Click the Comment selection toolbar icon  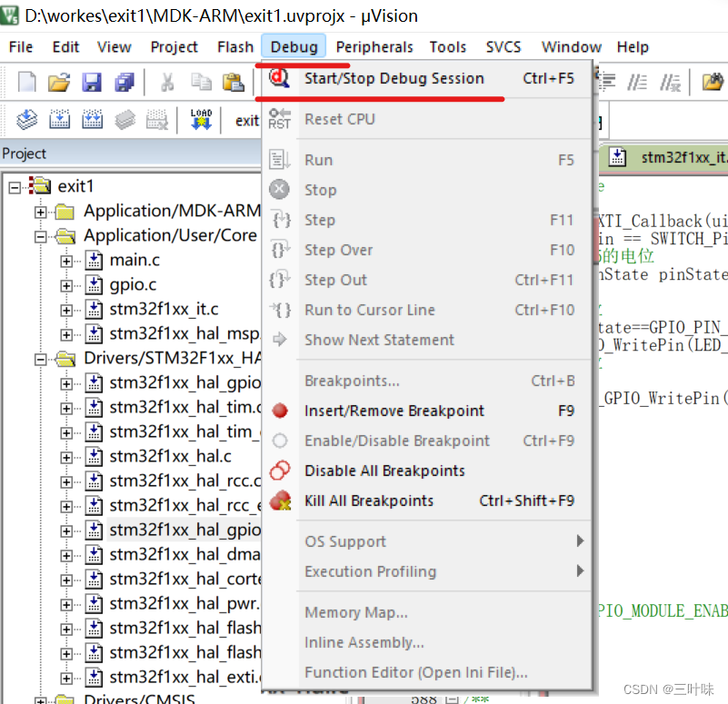pos(636,83)
